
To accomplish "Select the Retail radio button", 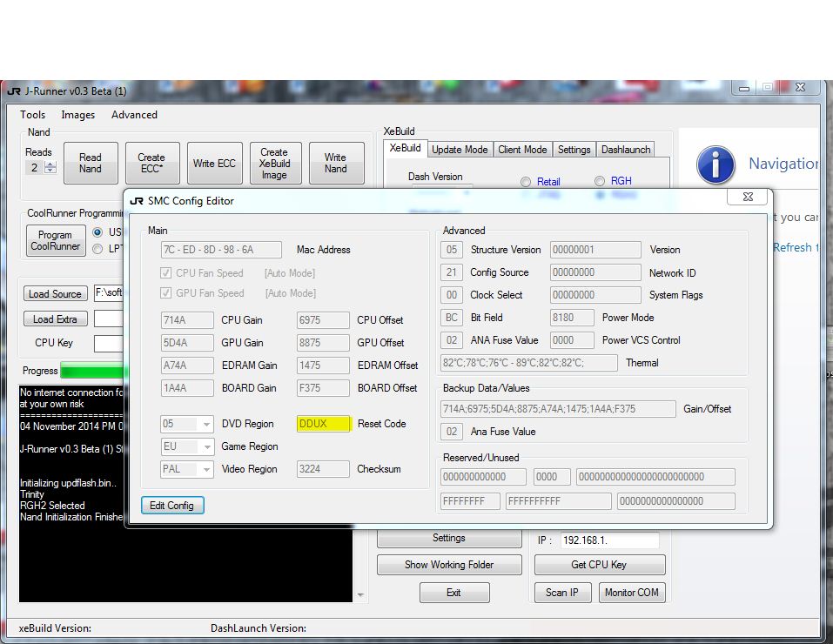I will tap(526, 182).
